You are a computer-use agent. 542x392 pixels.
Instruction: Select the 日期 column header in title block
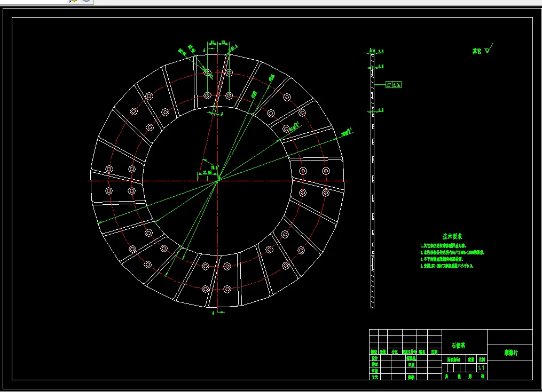(434, 352)
